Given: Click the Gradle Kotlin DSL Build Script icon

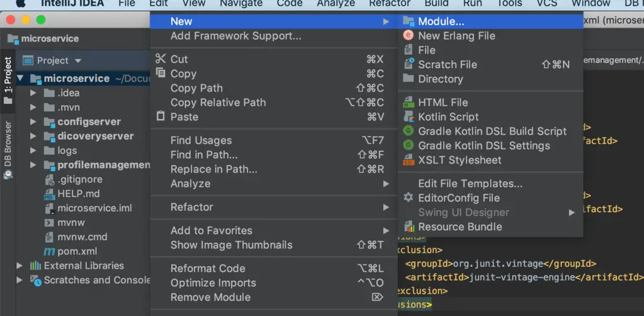Looking at the screenshot, I should (409, 131).
